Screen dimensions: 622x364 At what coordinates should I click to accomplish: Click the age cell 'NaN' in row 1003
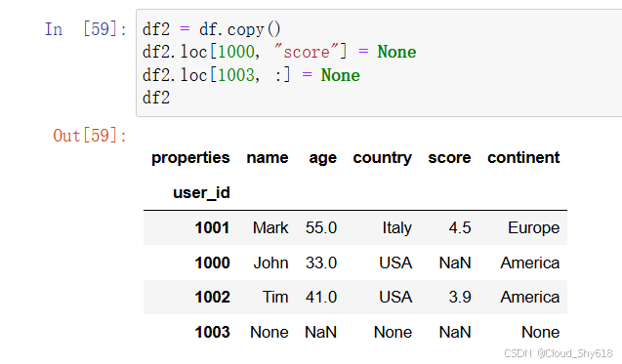pyautogui.click(x=320, y=332)
